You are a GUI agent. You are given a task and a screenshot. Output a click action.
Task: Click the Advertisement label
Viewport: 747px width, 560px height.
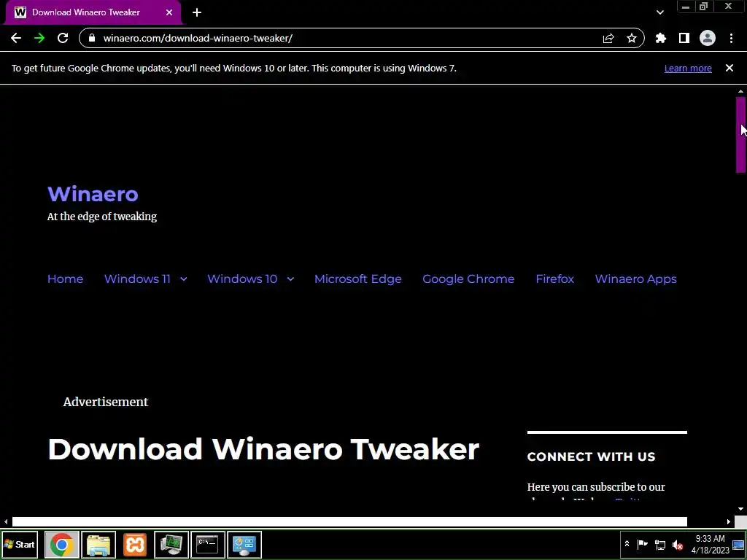[105, 402]
